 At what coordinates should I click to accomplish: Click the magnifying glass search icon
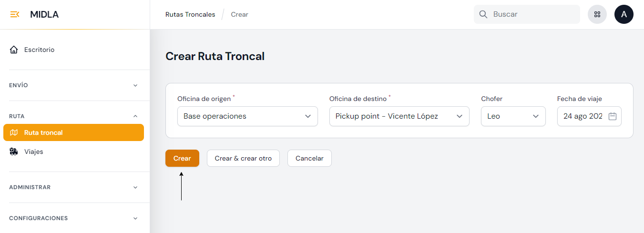tap(483, 14)
